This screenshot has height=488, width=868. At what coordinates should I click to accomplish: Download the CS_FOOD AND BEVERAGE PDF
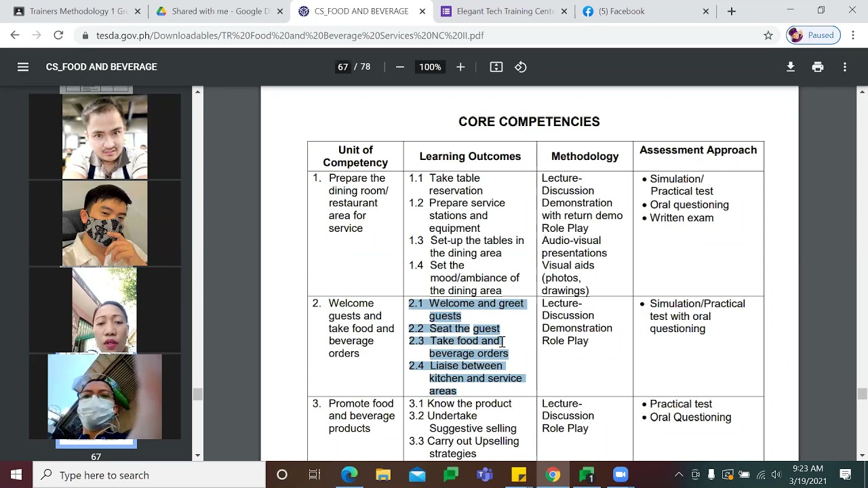click(x=791, y=67)
